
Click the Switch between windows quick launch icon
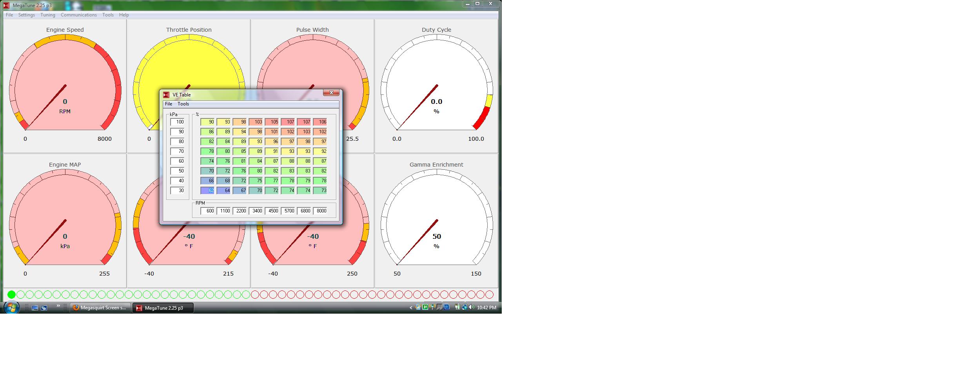click(44, 308)
